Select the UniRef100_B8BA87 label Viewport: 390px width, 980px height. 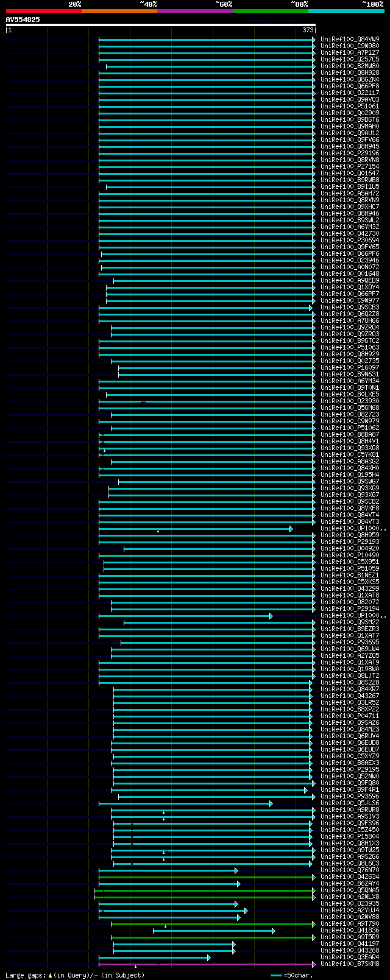[x=350, y=435]
